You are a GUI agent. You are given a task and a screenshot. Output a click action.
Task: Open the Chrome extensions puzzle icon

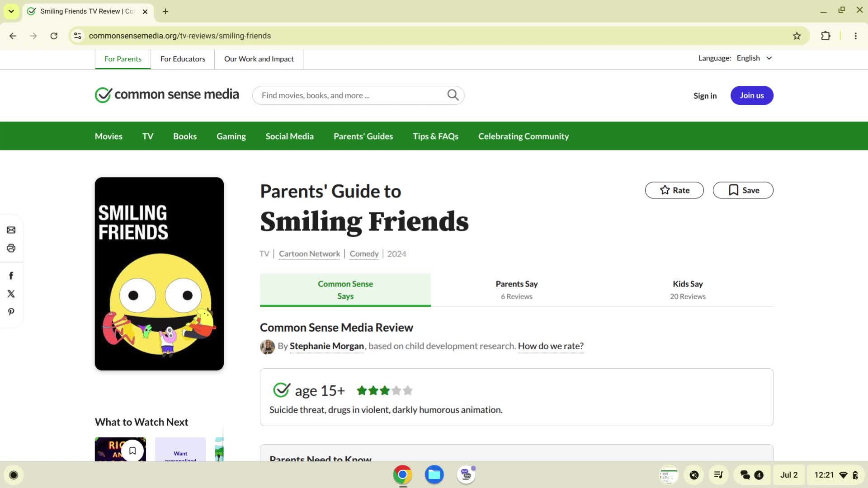(826, 36)
